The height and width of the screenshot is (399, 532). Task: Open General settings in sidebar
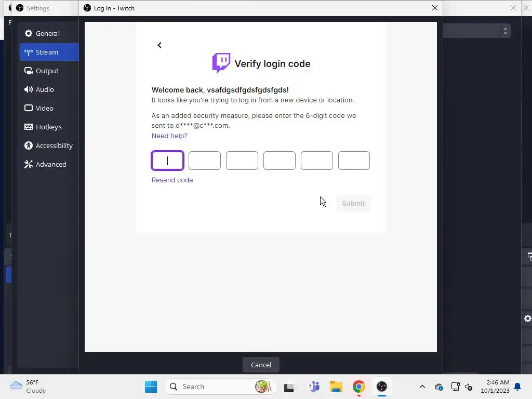click(49, 33)
